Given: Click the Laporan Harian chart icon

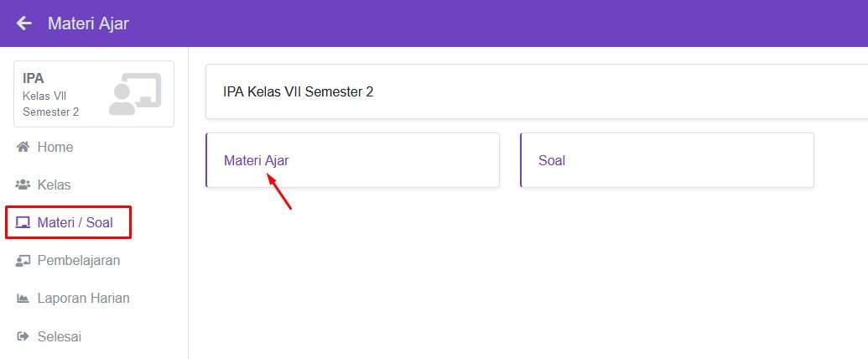Looking at the screenshot, I should 23,299.
